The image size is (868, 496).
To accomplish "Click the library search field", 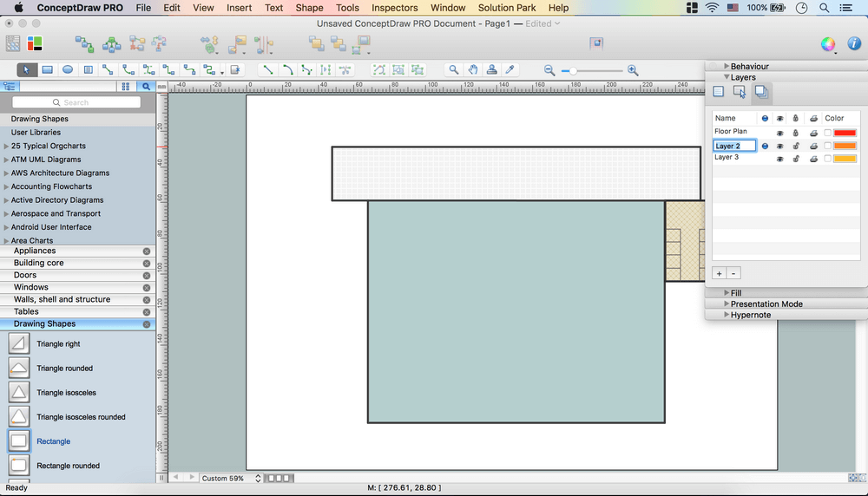I will [76, 102].
